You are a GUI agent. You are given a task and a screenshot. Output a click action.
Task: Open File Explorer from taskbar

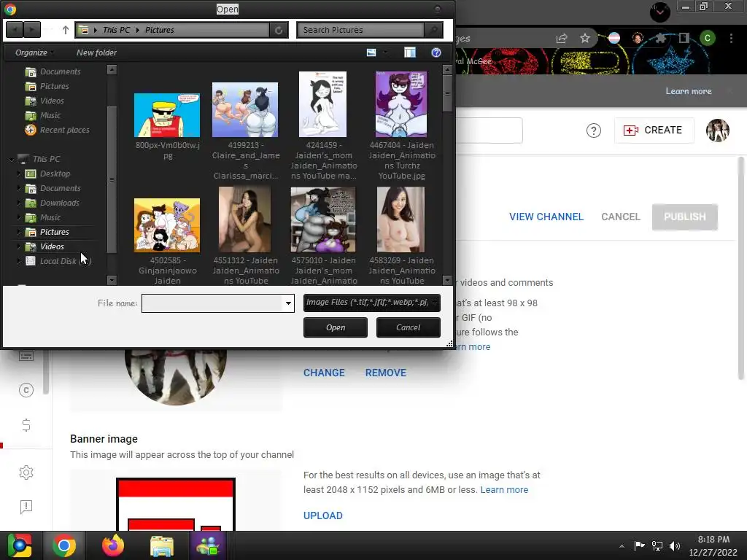pos(162,545)
